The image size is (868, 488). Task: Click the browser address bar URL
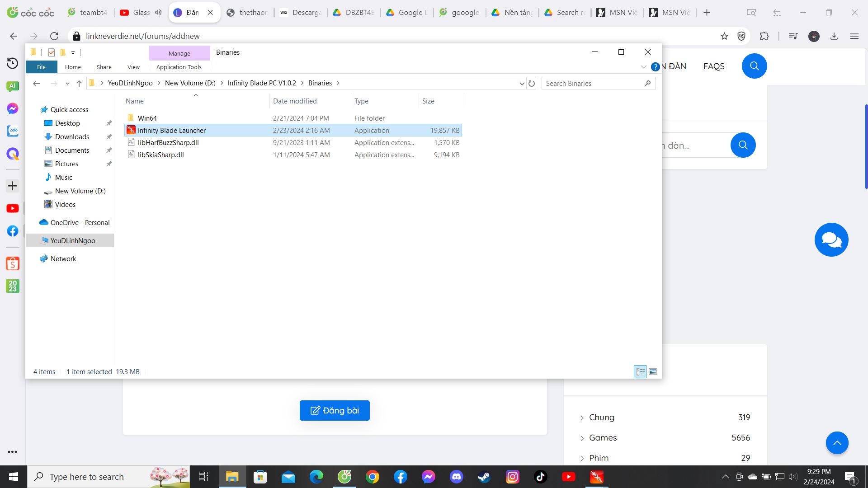pyautogui.click(x=143, y=36)
